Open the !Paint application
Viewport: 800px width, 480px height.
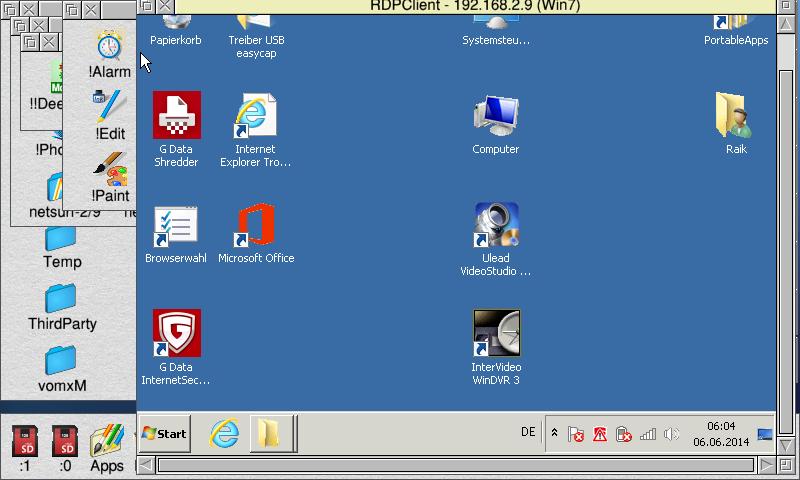click(110, 177)
